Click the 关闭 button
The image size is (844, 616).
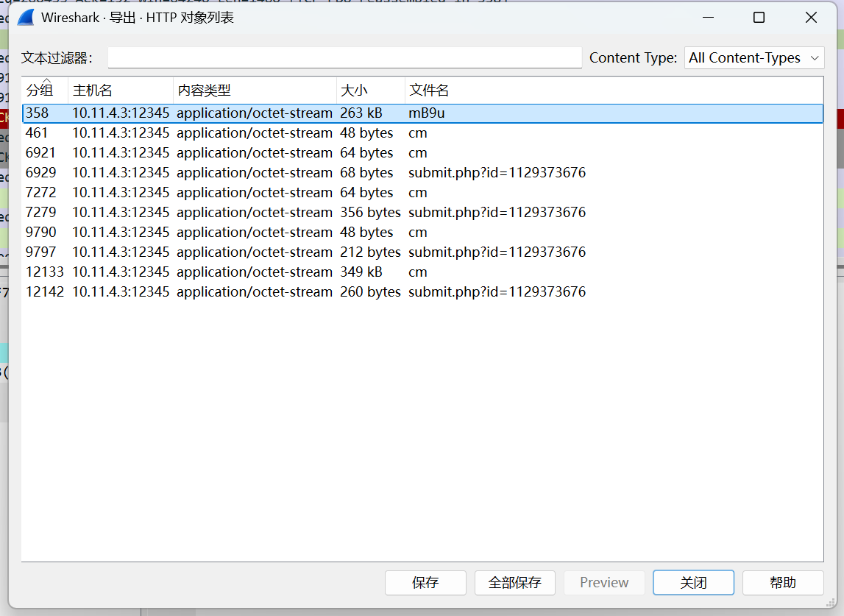click(x=693, y=583)
